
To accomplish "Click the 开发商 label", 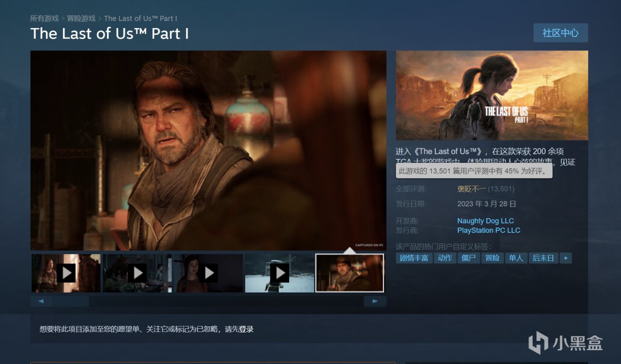I will click(407, 221).
